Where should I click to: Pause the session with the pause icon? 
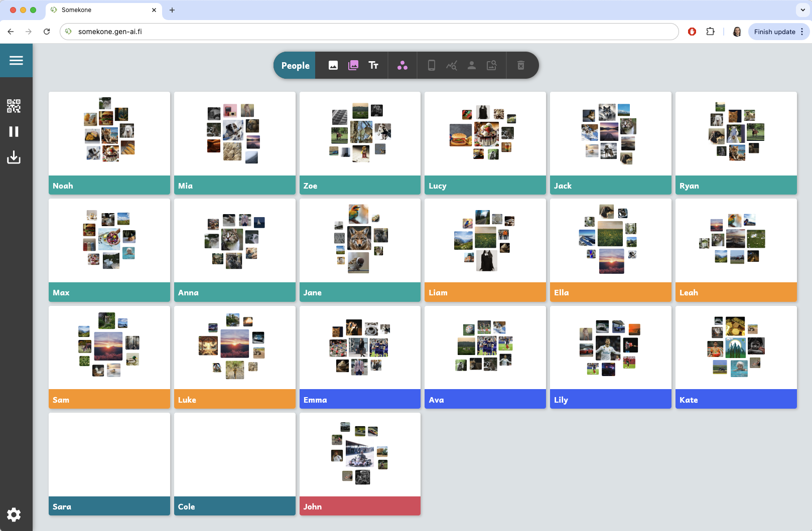(x=14, y=131)
